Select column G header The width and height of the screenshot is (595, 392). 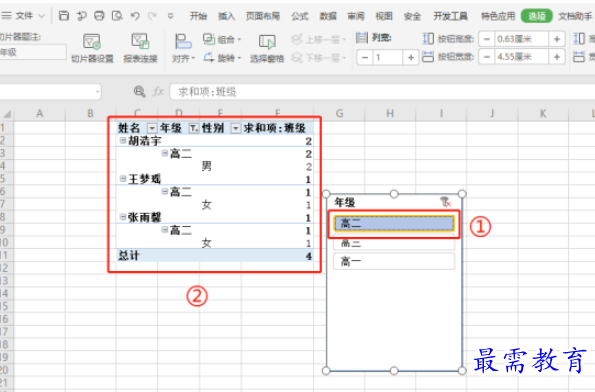point(339,113)
